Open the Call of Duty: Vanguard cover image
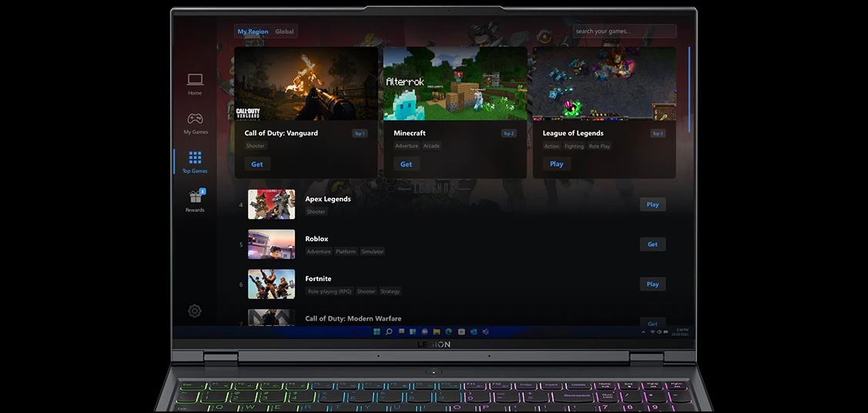This screenshot has height=413, width=868. point(306,83)
